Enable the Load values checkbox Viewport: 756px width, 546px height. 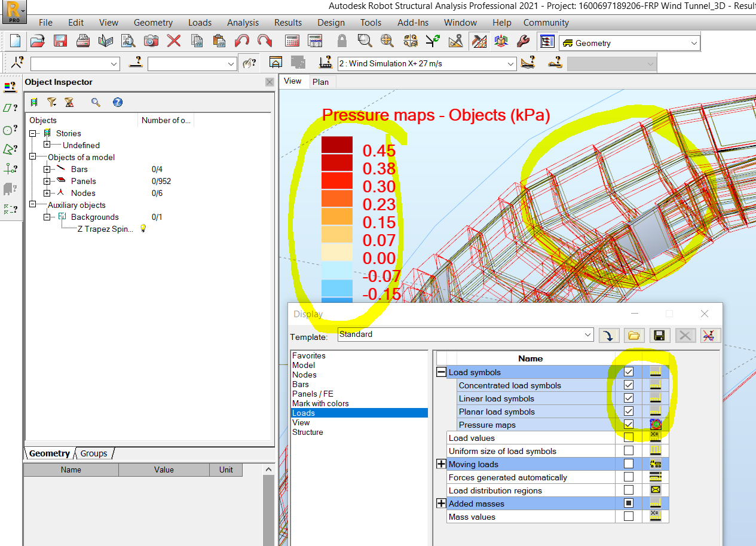click(x=629, y=438)
